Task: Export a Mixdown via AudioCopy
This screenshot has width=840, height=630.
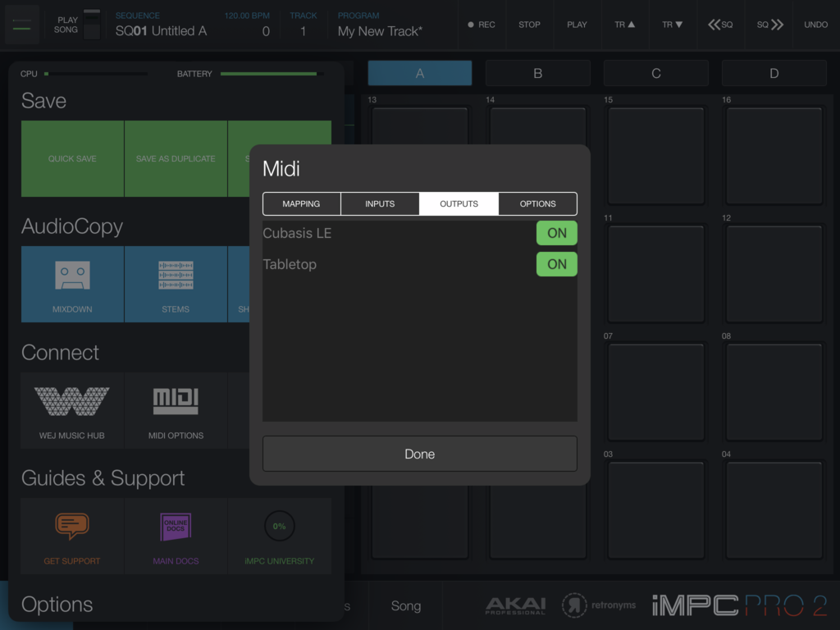Action: coord(72,284)
